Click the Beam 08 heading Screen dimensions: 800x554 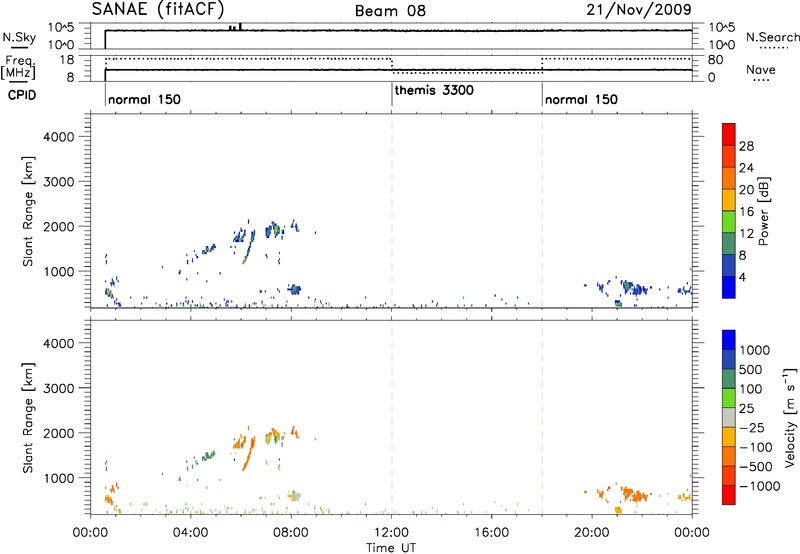(390, 11)
